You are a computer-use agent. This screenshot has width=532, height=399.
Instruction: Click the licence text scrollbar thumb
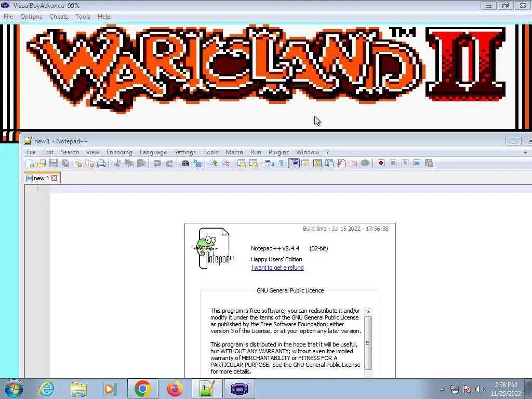tap(368, 343)
